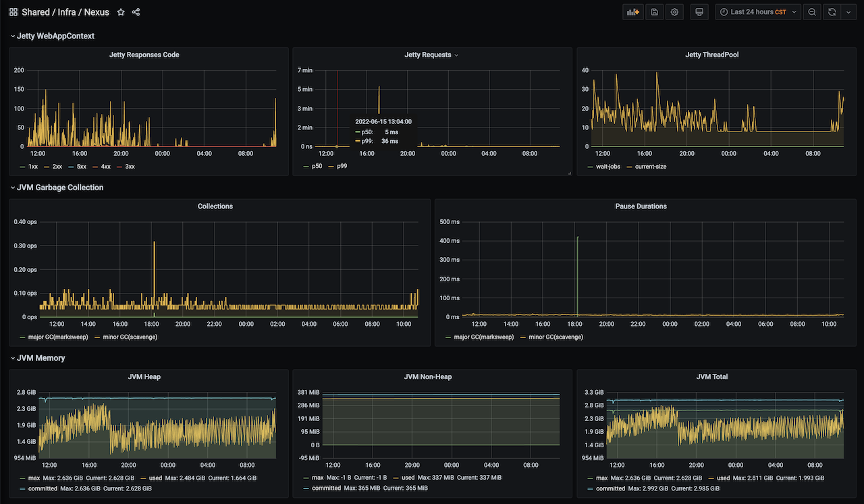Viewport: 864px width, 504px height.
Task: Zoom out time range magnifier icon
Action: (x=812, y=12)
